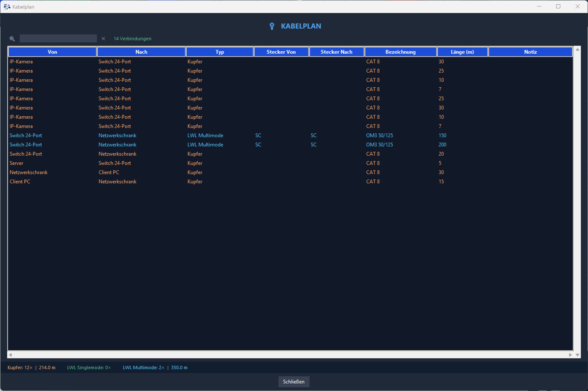Sort by the Typ column header
588x391 pixels.
tap(220, 52)
